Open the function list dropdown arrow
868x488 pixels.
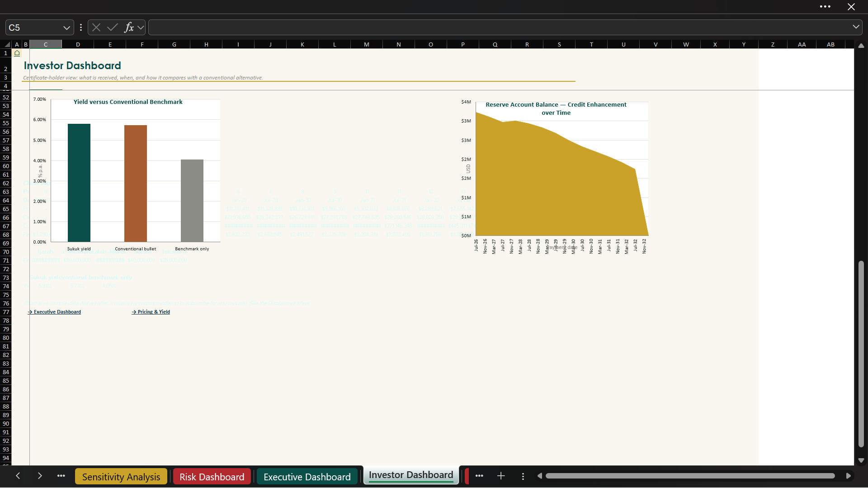(x=141, y=28)
